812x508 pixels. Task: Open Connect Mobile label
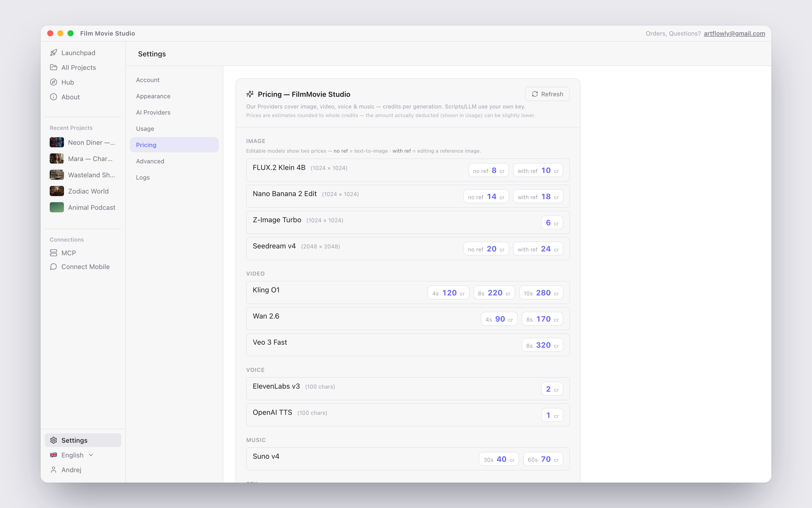pyautogui.click(x=85, y=267)
